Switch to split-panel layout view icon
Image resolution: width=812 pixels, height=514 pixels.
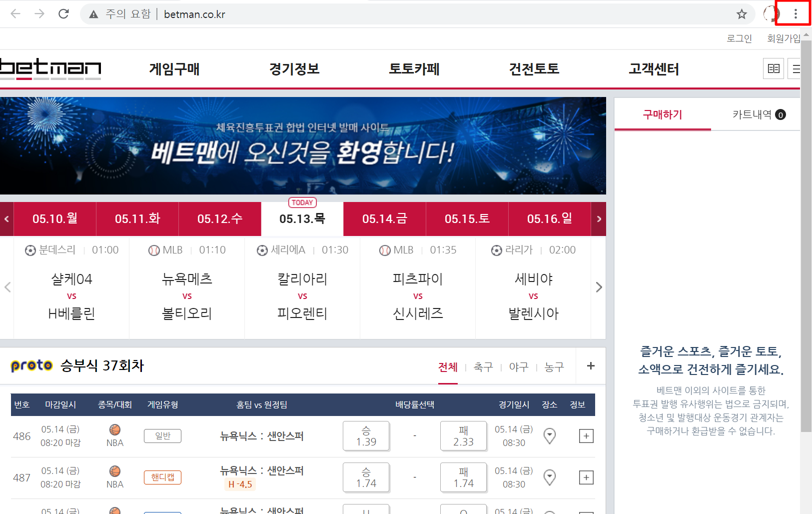click(x=774, y=68)
